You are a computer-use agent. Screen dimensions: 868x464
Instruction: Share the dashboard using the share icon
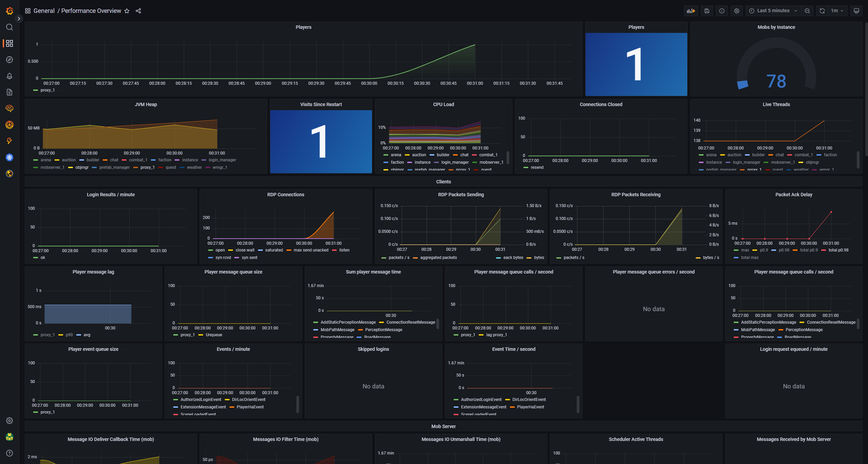[138, 11]
